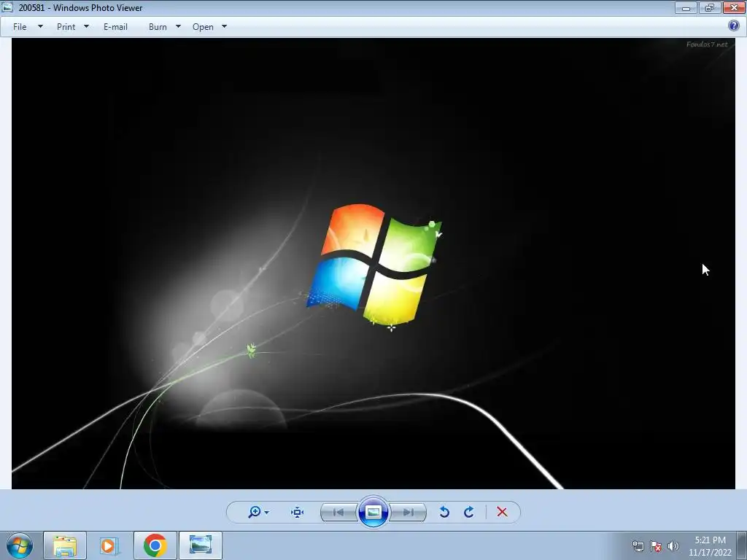Restore down the Photo Viewer window

(x=710, y=7)
